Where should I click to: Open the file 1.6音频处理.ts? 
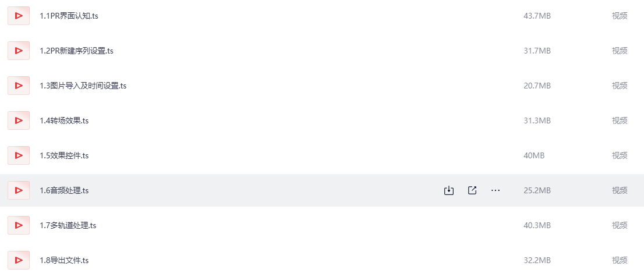[64, 190]
